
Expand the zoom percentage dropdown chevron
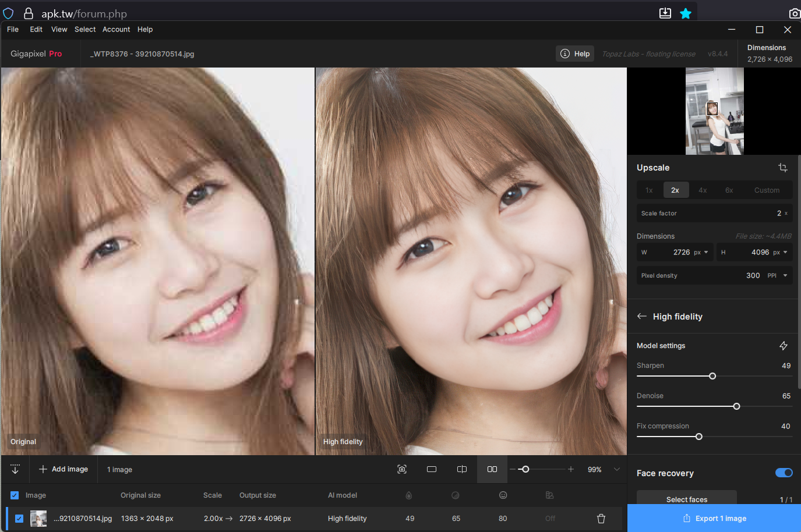coord(617,469)
